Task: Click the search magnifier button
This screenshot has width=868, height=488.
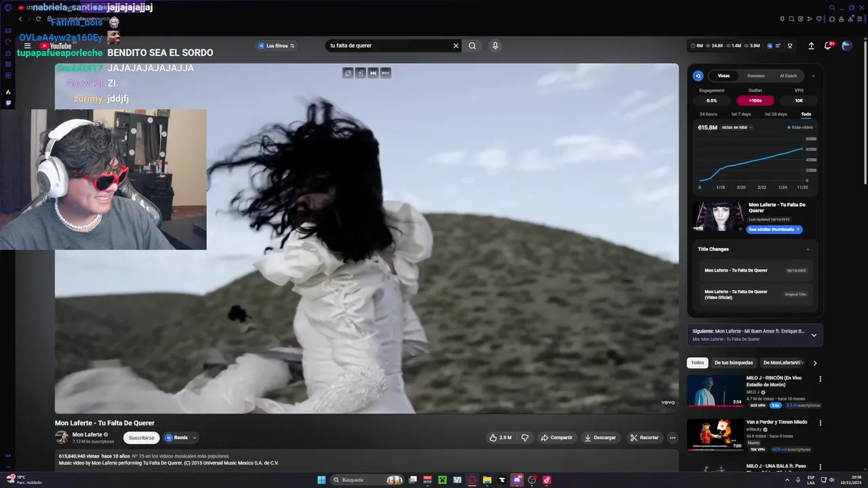Action: click(x=472, y=46)
